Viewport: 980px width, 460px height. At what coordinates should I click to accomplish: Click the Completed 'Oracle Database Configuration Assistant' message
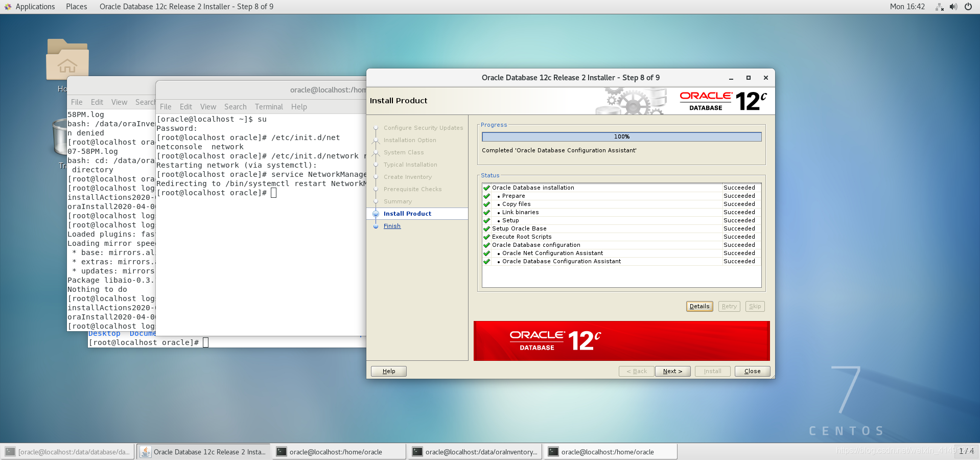pyautogui.click(x=559, y=150)
